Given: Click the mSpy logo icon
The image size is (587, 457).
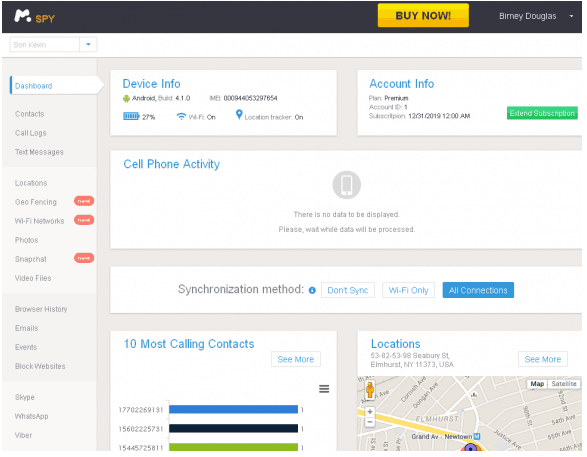Looking at the screenshot, I should point(22,16).
